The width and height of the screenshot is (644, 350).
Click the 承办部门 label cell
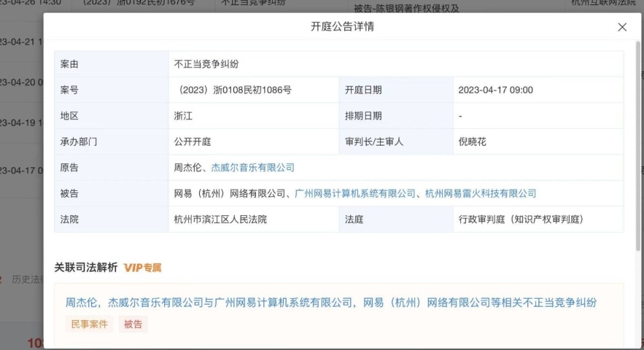(111, 142)
